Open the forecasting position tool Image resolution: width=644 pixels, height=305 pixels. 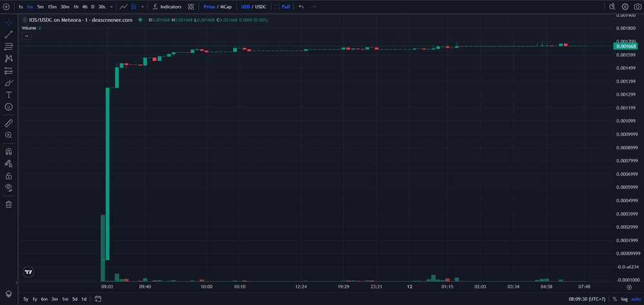tap(8, 71)
